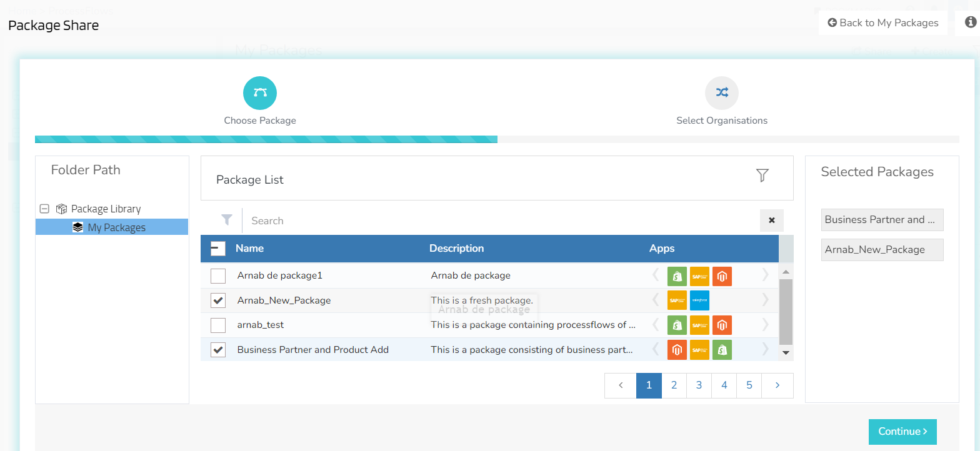Go to page 1 of package list
This screenshot has height=451, width=980.
[649, 385]
